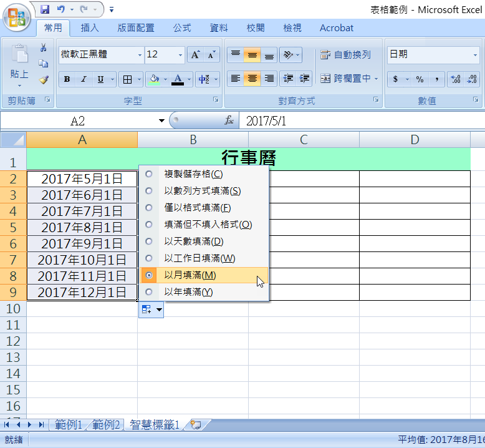This screenshot has height=448, width=485.
Task: Align text to top of cell
Action: click(236, 55)
